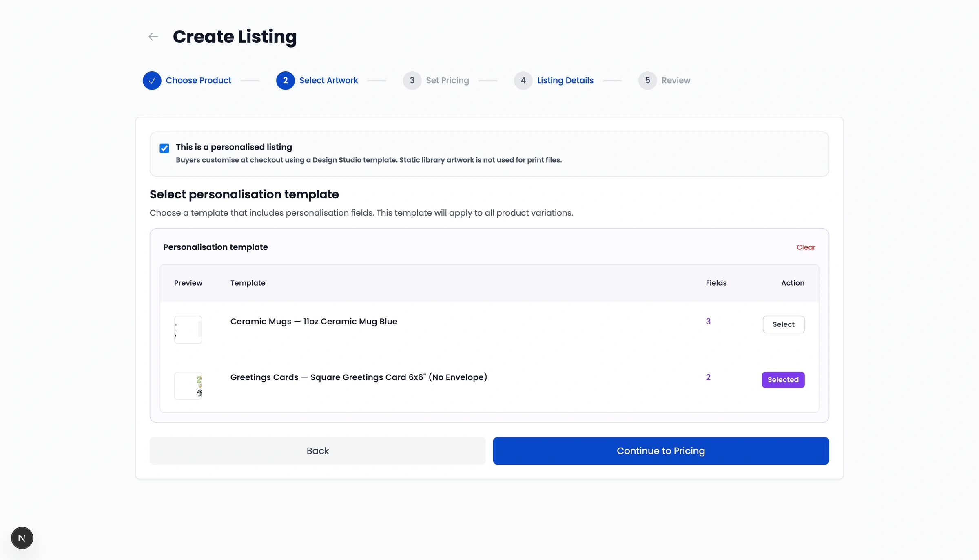Select the Ceramic Mugs template
The image size is (979, 560).
(x=783, y=324)
